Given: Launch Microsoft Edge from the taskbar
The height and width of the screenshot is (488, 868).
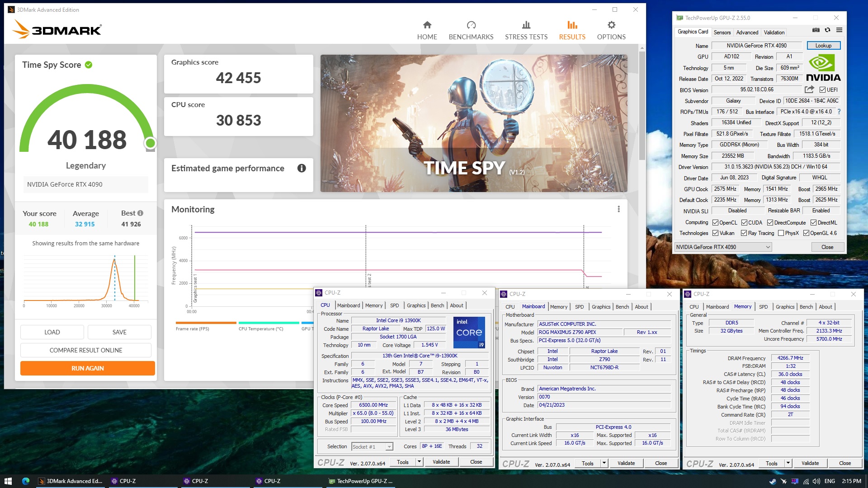Looking at the screenshot, I should pyautogui.click(x=26, y=481).
